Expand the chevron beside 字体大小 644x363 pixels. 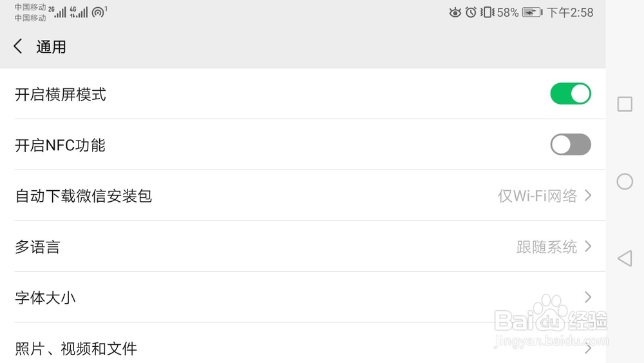pos(587,297)
